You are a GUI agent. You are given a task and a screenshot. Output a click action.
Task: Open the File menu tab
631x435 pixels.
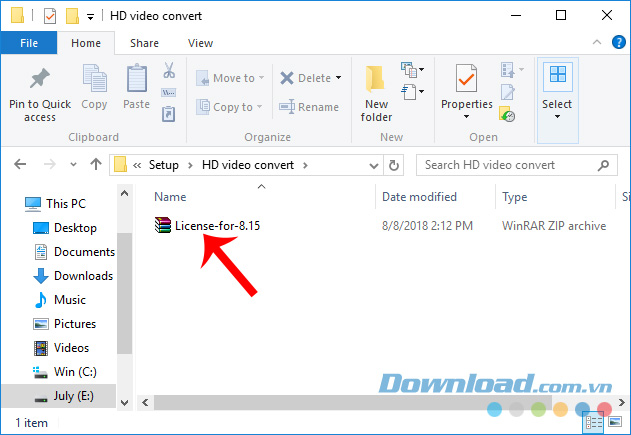coord(29,43)
